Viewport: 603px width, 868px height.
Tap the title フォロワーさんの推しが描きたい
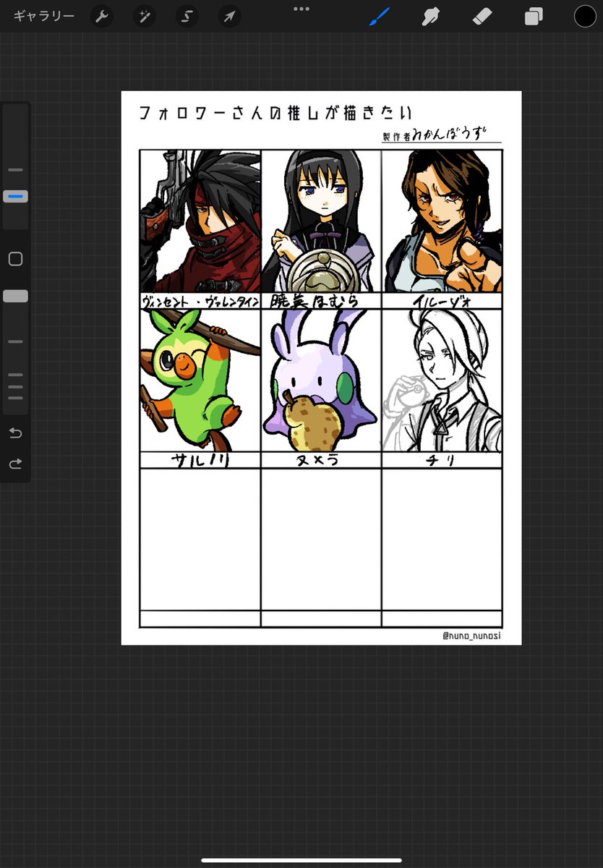[275, 113]
